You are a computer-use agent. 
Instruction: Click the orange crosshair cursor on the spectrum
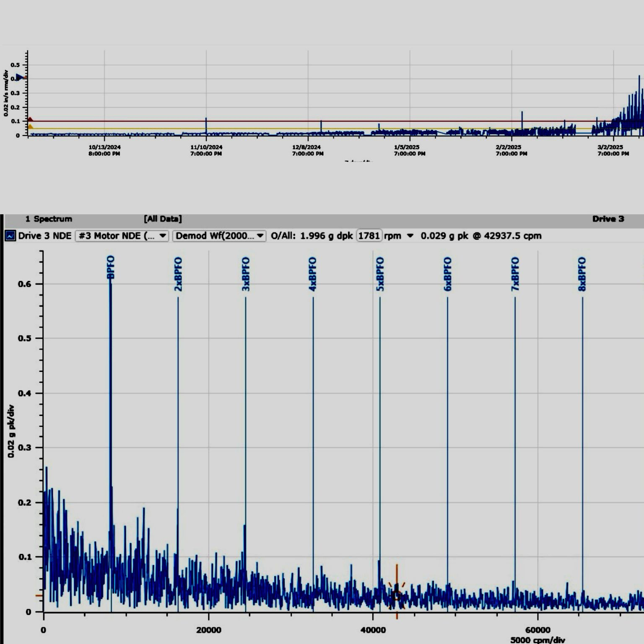pyautogui.click(x=396, y=595)
